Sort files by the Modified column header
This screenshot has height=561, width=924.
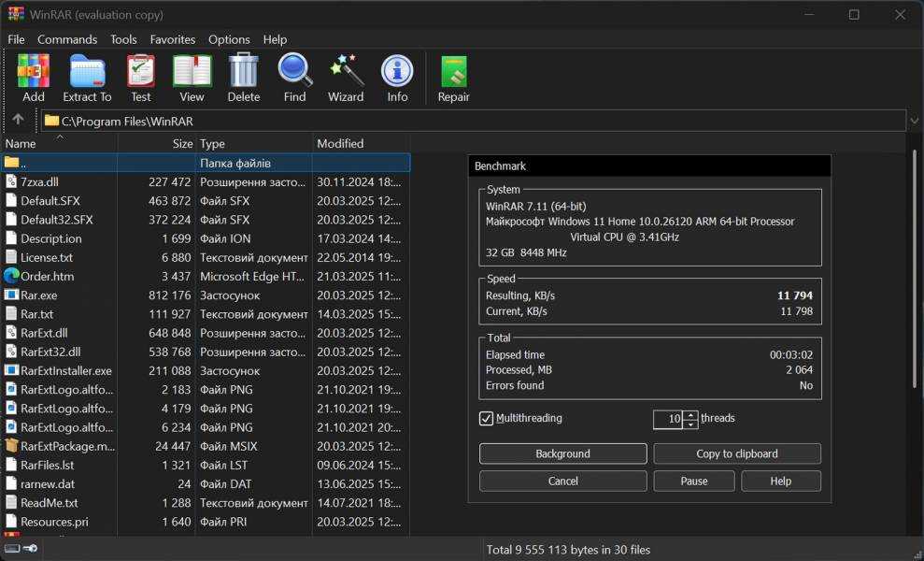[362, 143]
